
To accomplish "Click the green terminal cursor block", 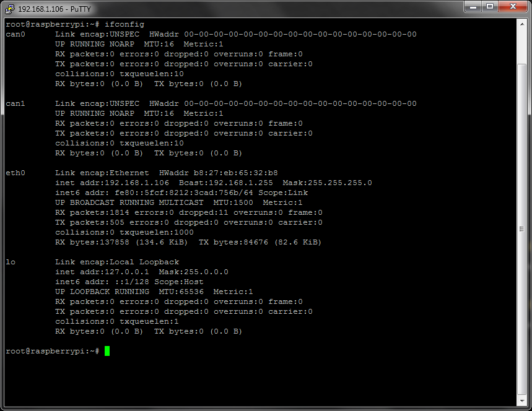I will (107, 351).
